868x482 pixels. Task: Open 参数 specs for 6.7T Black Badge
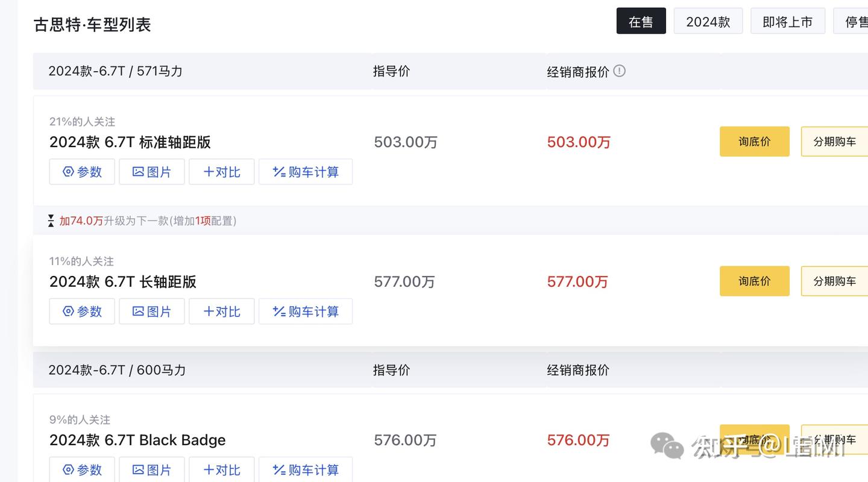(82, 469)
